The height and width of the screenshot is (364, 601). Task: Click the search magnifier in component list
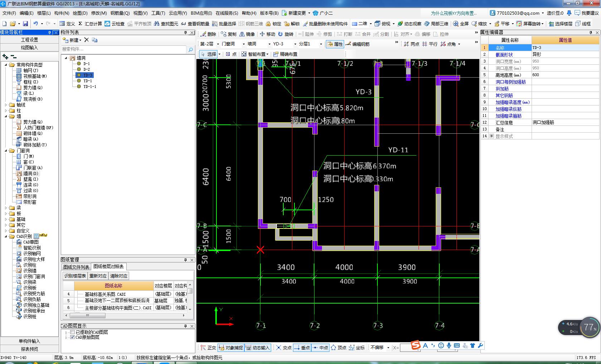(x=191, y=49)
